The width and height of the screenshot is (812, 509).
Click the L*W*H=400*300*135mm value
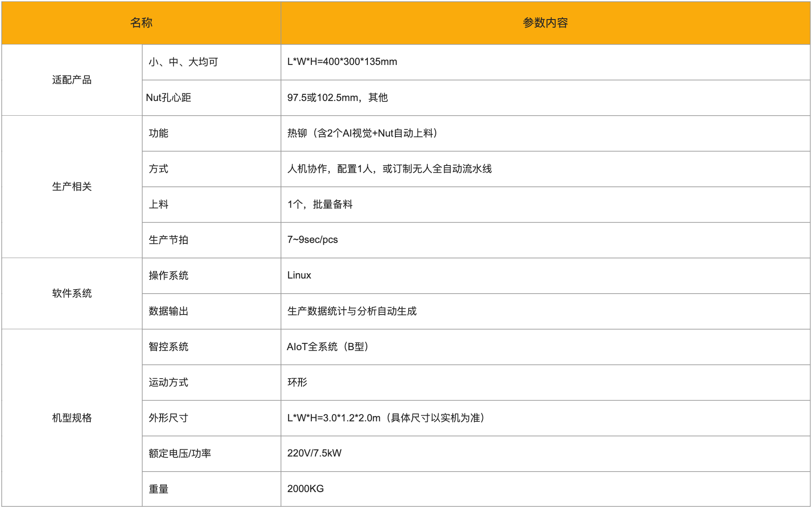pos(342,62)
